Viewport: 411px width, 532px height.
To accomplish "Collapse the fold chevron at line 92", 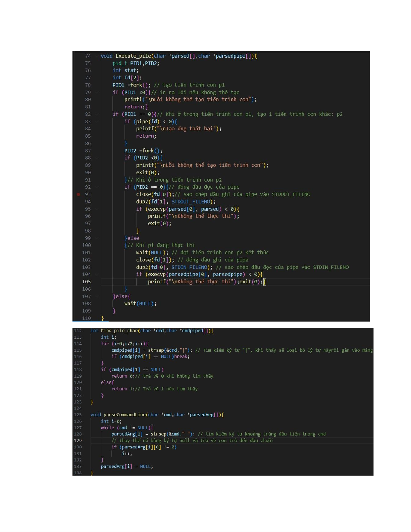I will coord(97,187).
